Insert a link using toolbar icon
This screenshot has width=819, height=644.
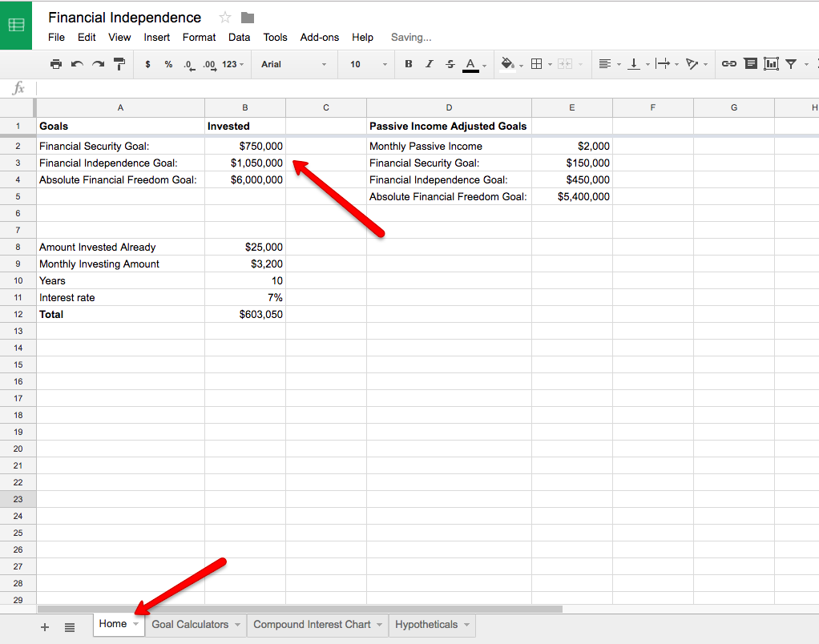(x=728, y=64)
